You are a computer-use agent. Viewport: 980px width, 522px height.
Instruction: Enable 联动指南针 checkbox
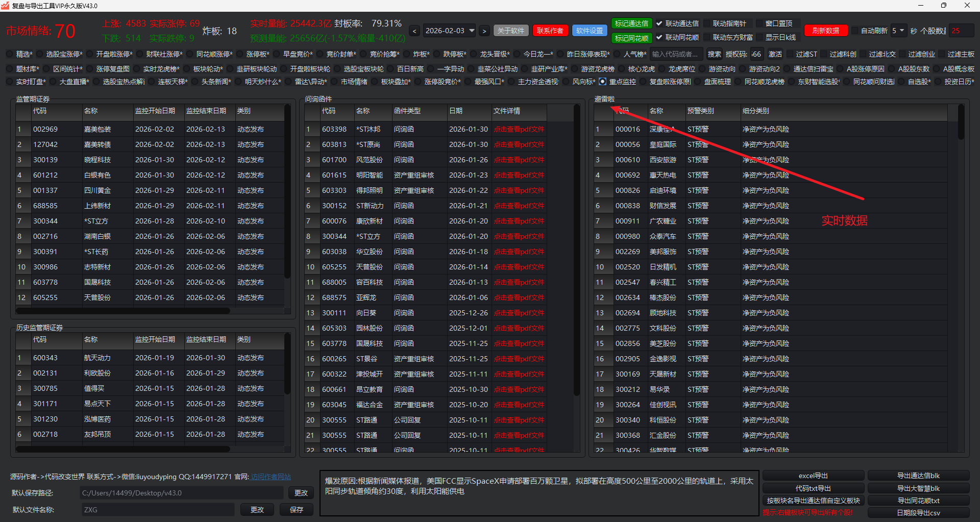(x=707, y=23)
